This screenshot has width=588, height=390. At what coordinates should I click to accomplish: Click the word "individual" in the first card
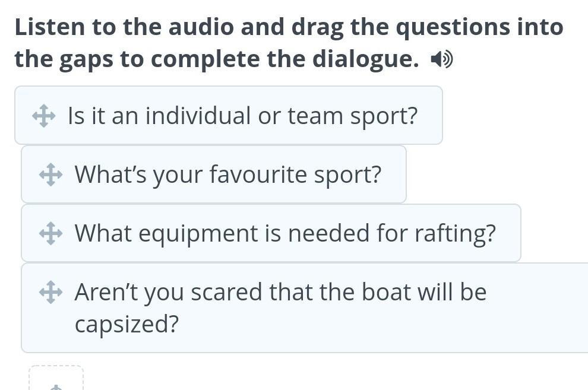[x=198, y=116]
